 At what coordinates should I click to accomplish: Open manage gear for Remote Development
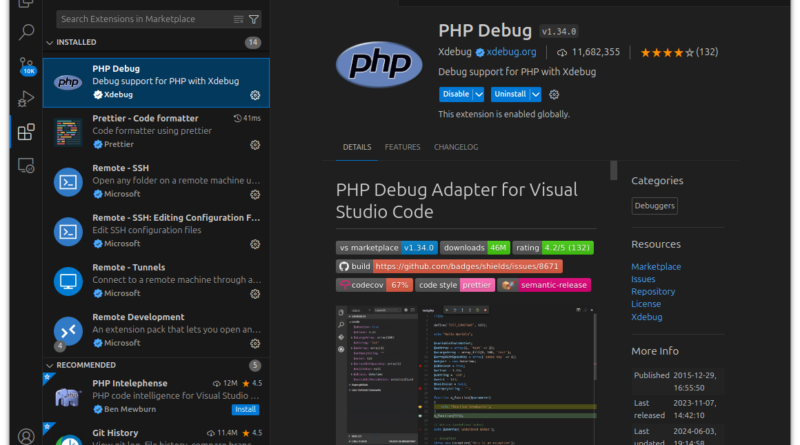coord(255,343)
